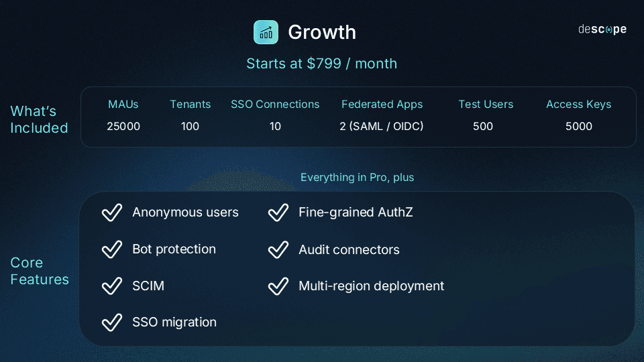Image resolution: width=644 pixels, height=362 pixels.
Task: Click the Audit connectors feature text
Action: [349, 249]
